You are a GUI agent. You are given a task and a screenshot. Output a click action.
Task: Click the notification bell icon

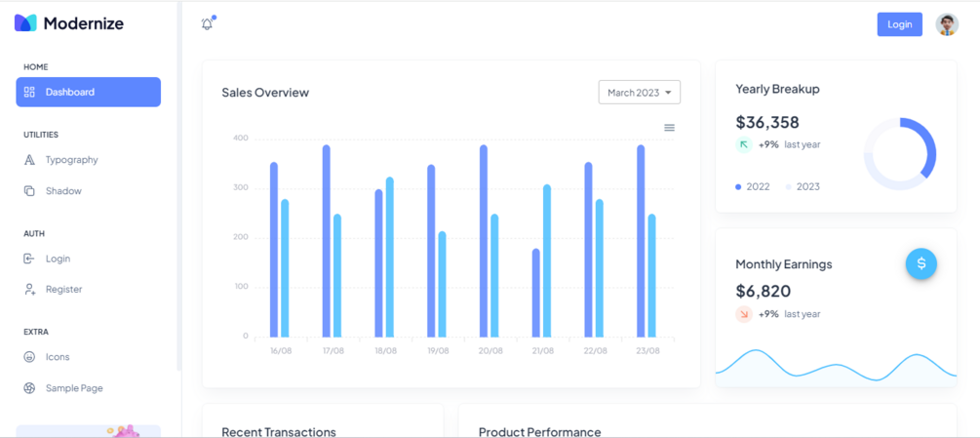tap(207, 23)
